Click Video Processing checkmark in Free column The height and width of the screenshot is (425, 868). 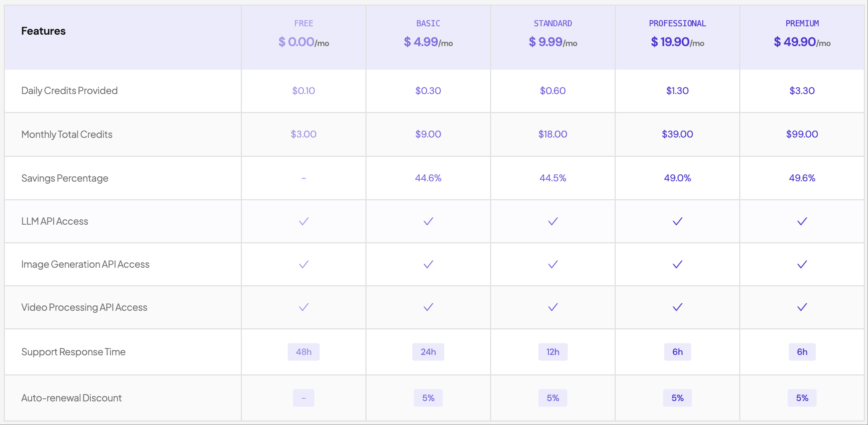pyautogui.click(x=304, y=307)
